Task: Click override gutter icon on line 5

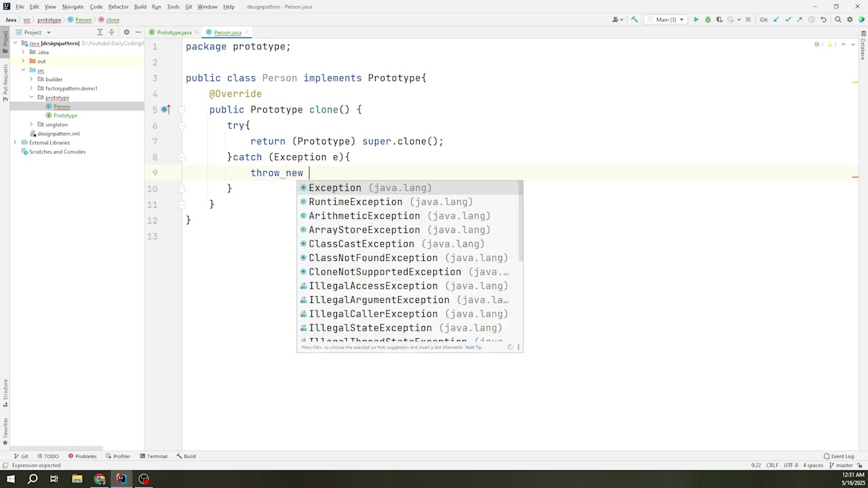Action: pos(165,109)
